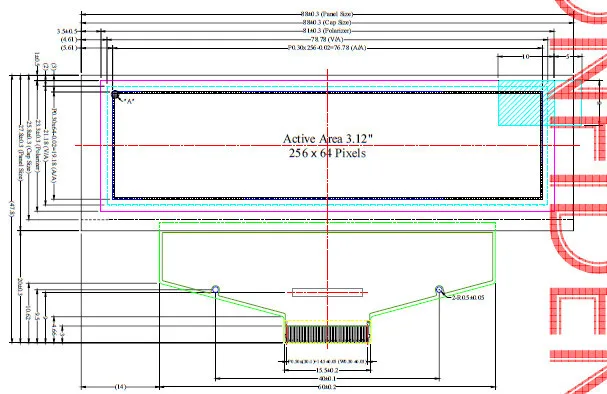The image size is (607, 394).
Task: Click the 10.62 vertical dimension label
Action: [28, 313]
